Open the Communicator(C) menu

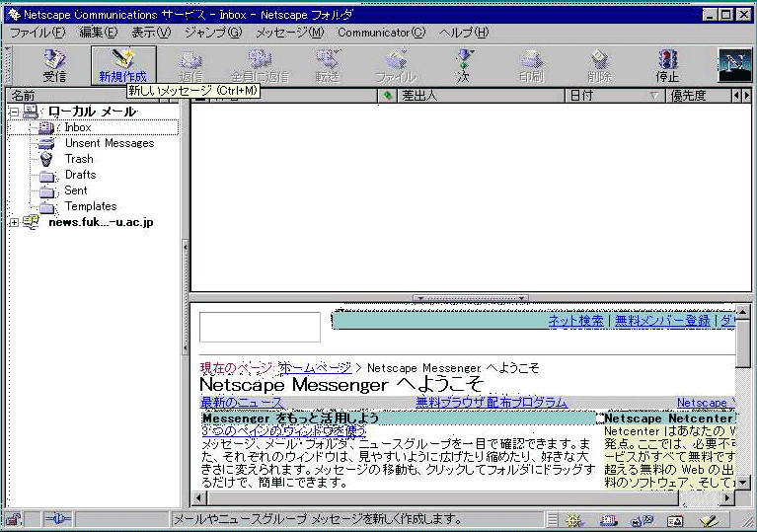pos(381,33)
